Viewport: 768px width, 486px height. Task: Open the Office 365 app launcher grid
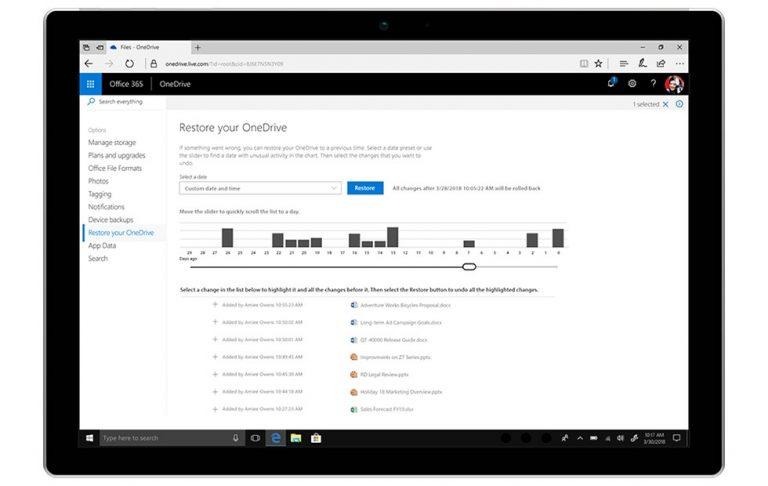pyautogui.click(x=90, y=84)
